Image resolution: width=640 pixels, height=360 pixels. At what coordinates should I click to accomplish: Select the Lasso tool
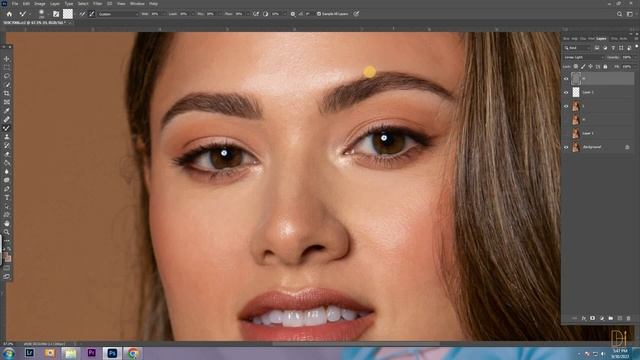pos(7,76)
